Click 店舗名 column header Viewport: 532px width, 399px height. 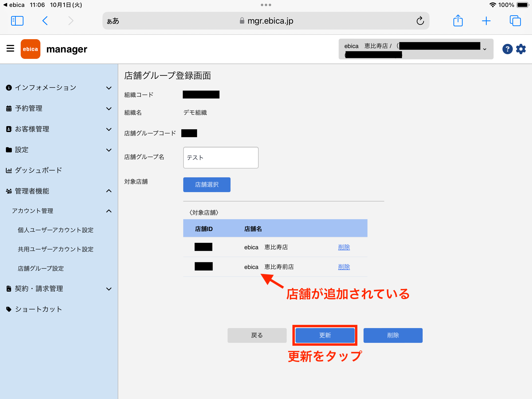pos(253,229)
